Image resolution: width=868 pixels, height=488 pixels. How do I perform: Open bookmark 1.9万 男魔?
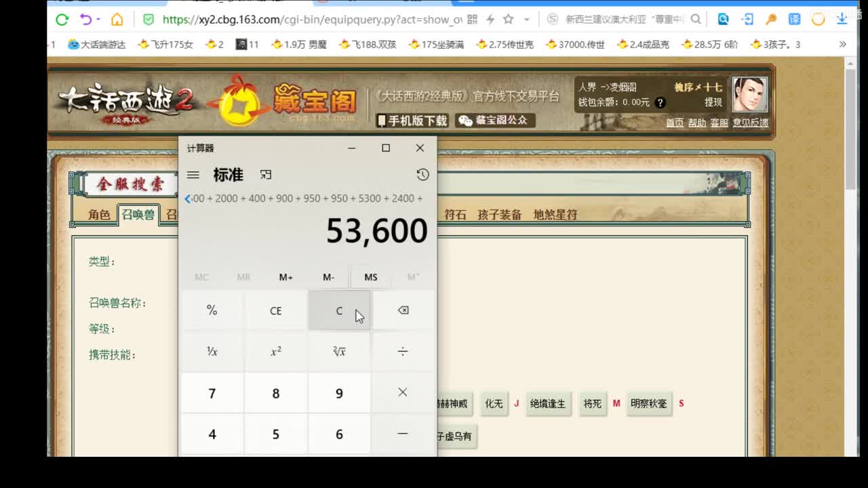[x=299, y=45]
